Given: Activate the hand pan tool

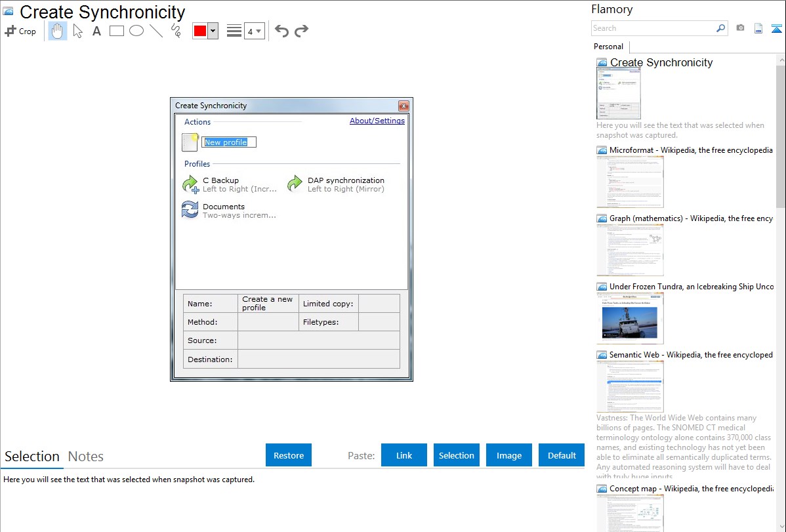Looking at the screenshot, I should tap(57, 31).
